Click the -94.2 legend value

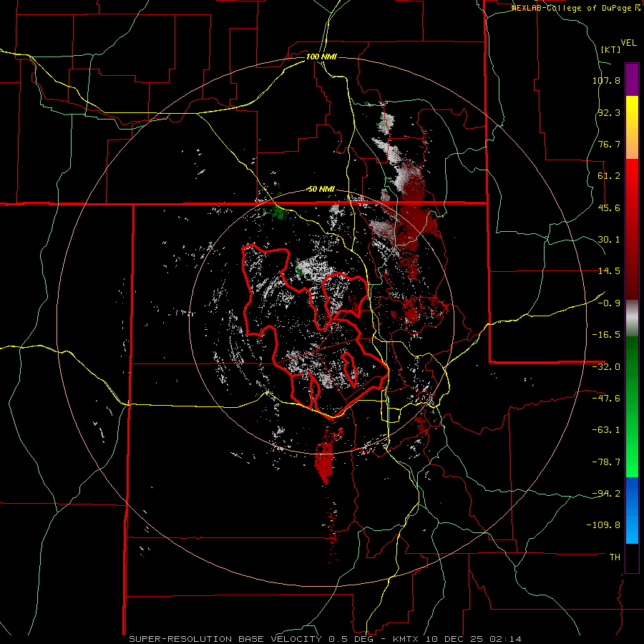pyautogui.click(x=606, y=493)
